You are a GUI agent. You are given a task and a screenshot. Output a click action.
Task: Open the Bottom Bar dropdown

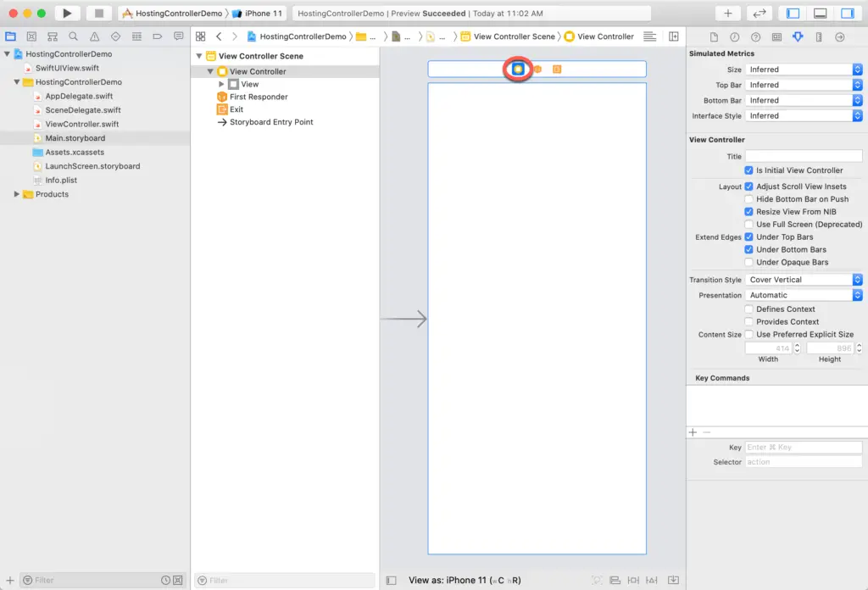pos(804,100)
